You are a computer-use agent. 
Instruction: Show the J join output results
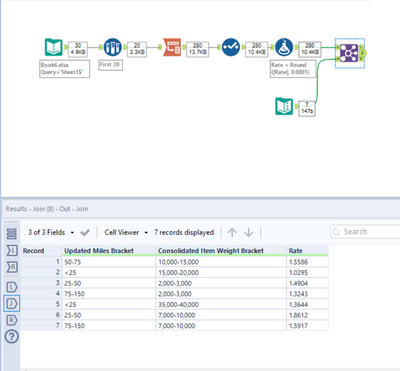click(x=12, y=303)
